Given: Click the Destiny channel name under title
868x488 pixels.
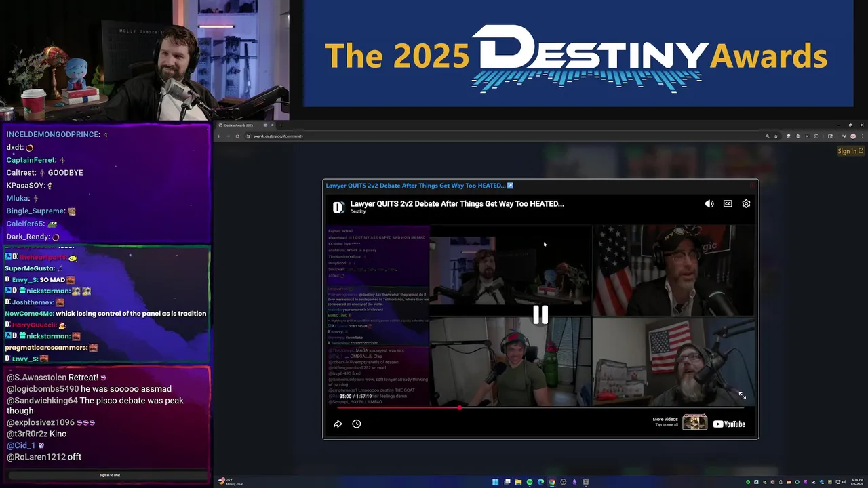Looking at the screenshot, I should click(x=358, y=211).
